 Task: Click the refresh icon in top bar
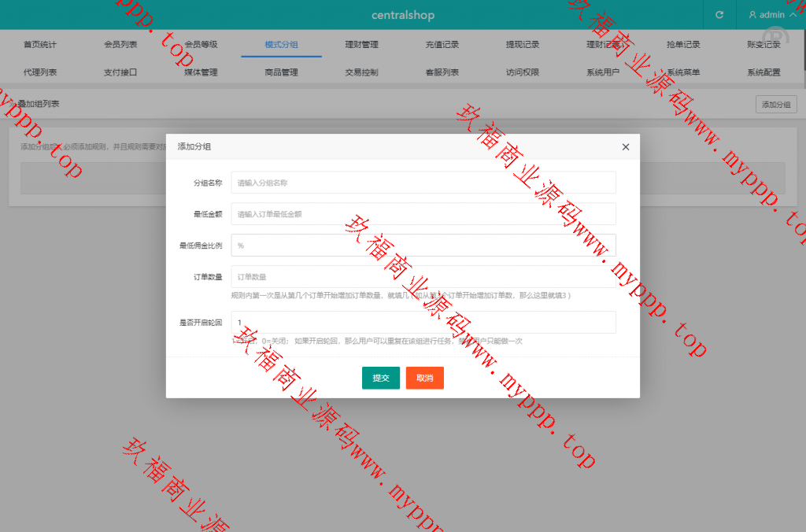(x=719, y=15)
